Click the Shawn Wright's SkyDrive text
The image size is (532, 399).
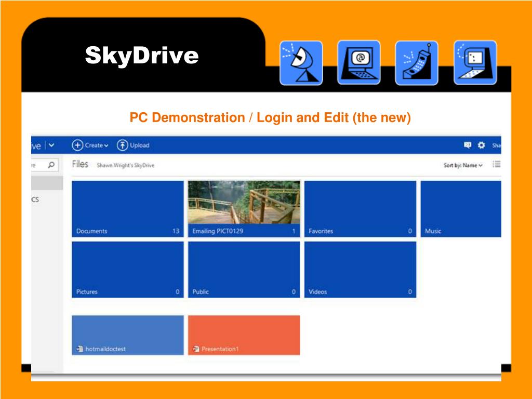tap(126, 165)
